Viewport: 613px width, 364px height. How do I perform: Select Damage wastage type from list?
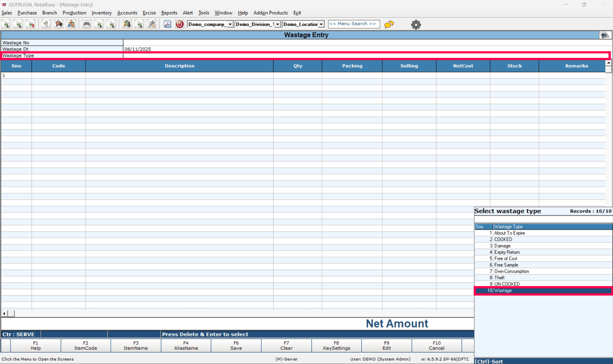point(502,246)
